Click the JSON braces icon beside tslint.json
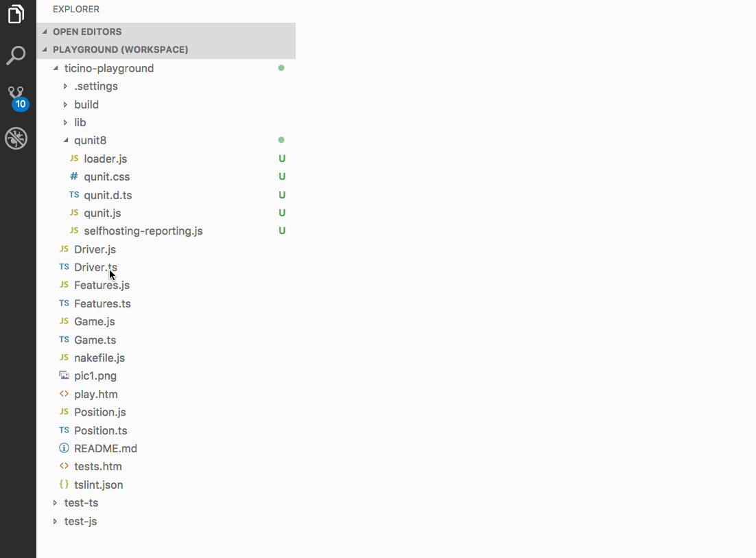 coord(64,485)
